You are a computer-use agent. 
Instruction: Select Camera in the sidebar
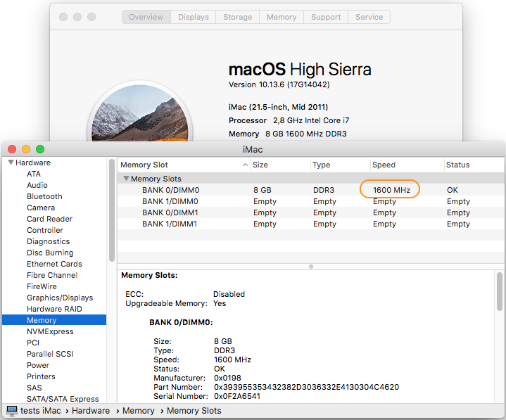click(x=41, y=208)
